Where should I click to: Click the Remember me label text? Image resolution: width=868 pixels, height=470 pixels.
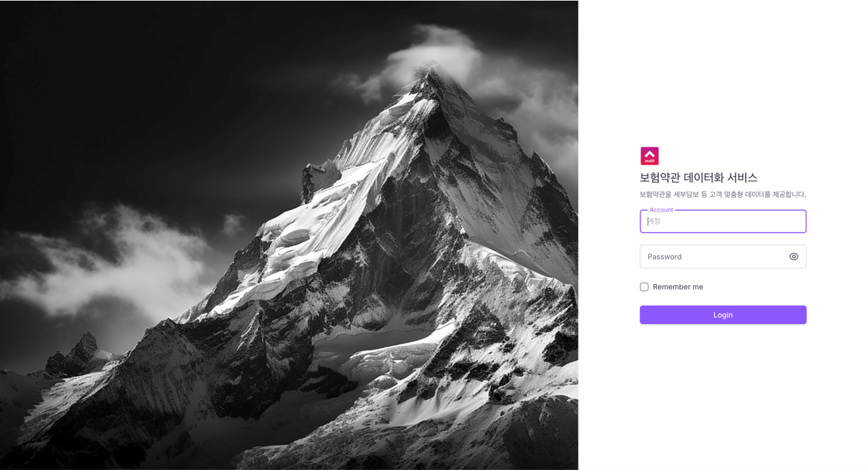click(x=678, y=287)
